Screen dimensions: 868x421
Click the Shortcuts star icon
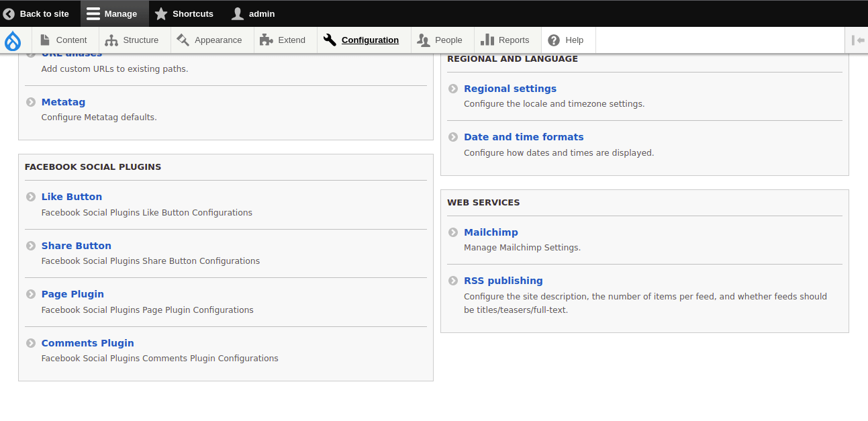161,13
